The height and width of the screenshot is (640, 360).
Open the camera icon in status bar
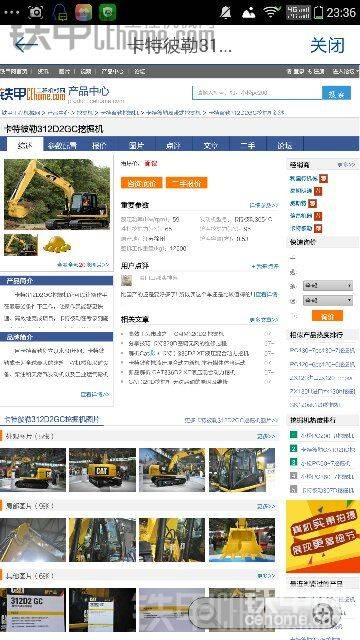click(36, 12)
